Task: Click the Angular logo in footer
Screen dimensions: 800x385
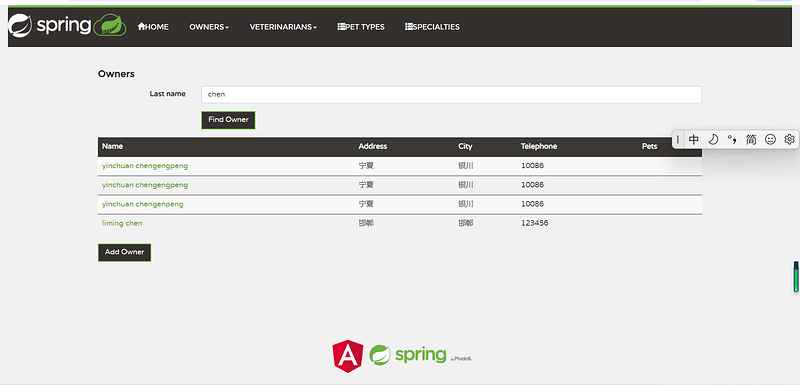Action: (x=347, y=356)
